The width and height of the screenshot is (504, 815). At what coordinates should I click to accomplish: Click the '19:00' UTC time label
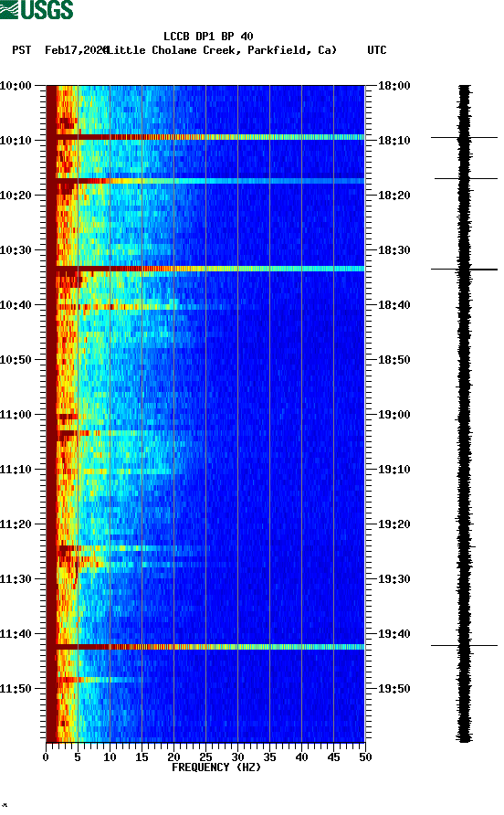point(394,414)
